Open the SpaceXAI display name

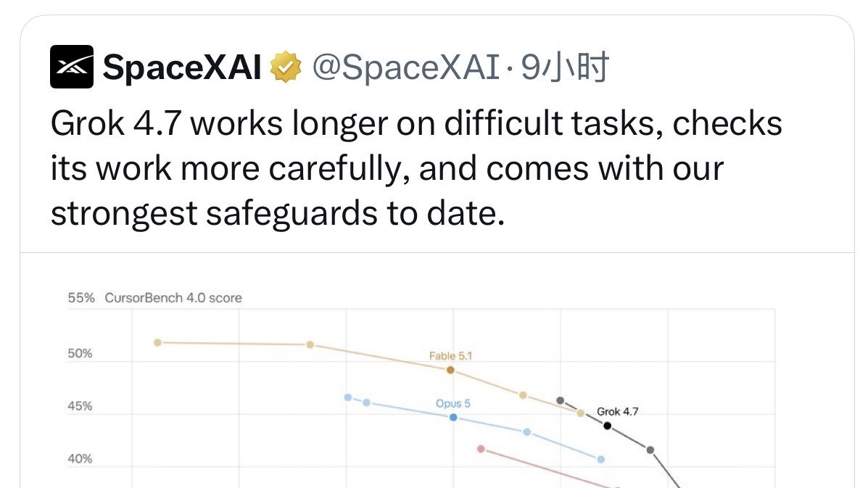pos(181,67)
